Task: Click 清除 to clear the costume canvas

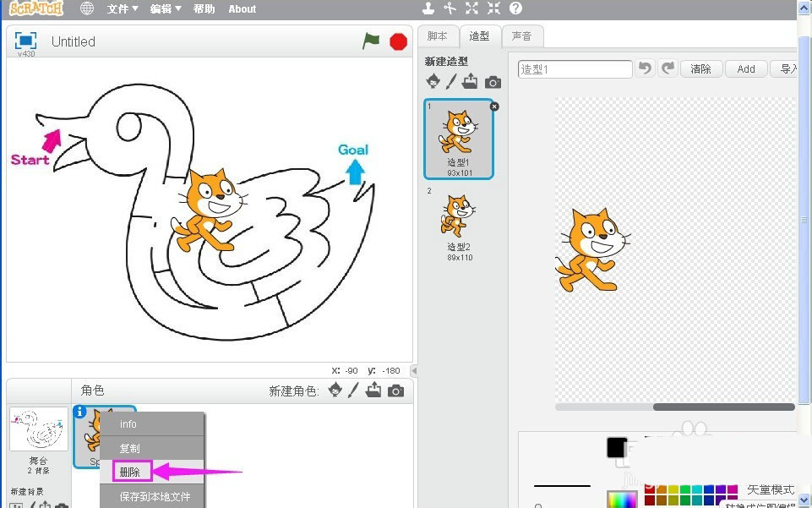Action: tap(700, 68)
